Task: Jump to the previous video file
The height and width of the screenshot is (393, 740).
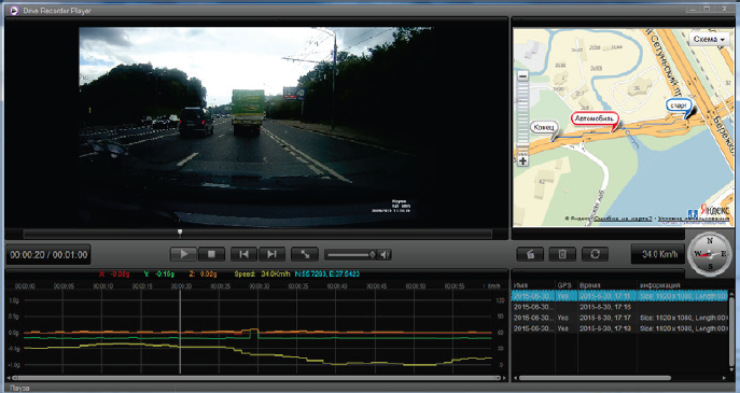Action: click(244, 255)
